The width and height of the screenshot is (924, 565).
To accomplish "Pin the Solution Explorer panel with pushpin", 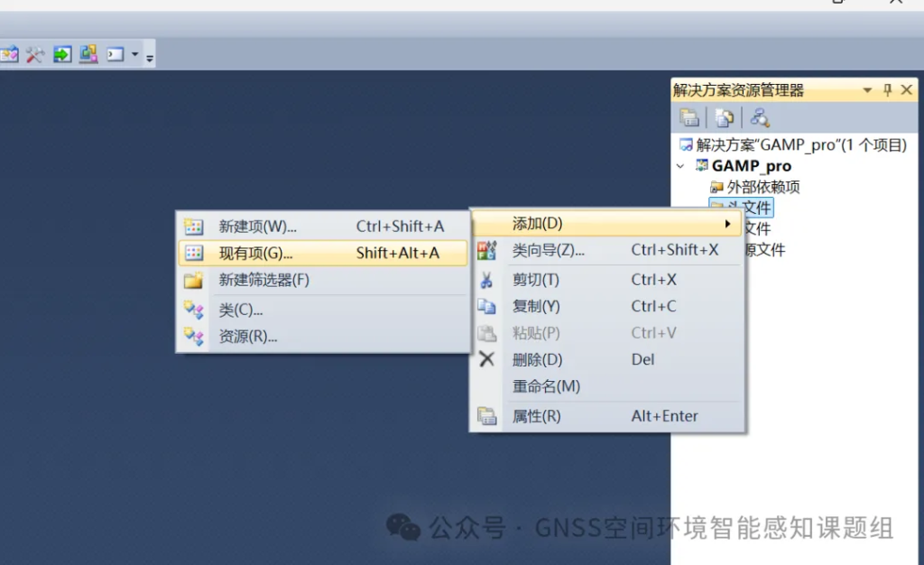I will click(887, 90).
